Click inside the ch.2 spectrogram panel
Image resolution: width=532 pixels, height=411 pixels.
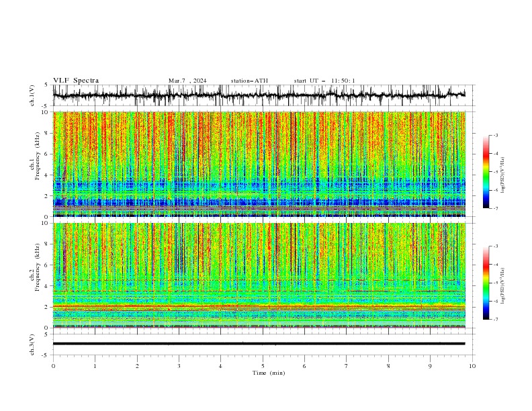click(x=259, y=275)
